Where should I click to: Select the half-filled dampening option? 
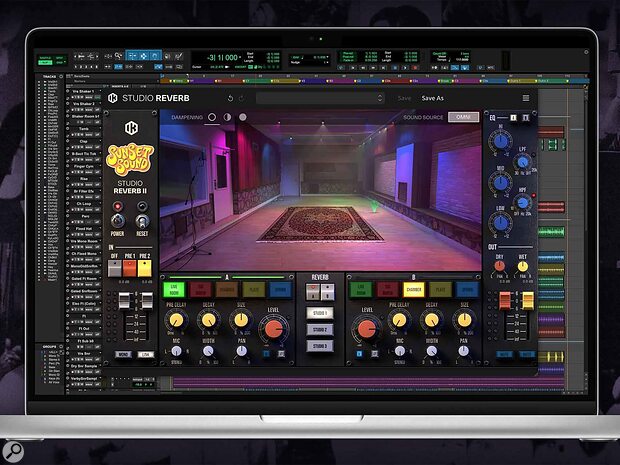click(227, 117)
